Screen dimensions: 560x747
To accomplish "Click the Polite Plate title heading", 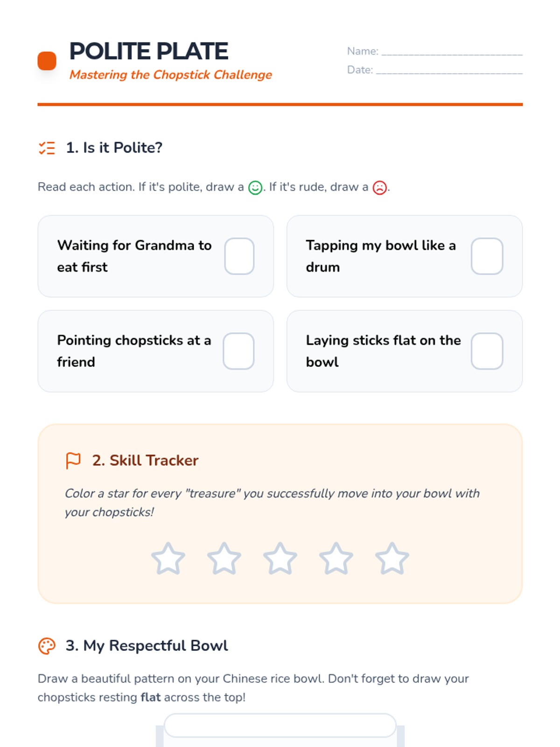I will (x=149, y=51).
